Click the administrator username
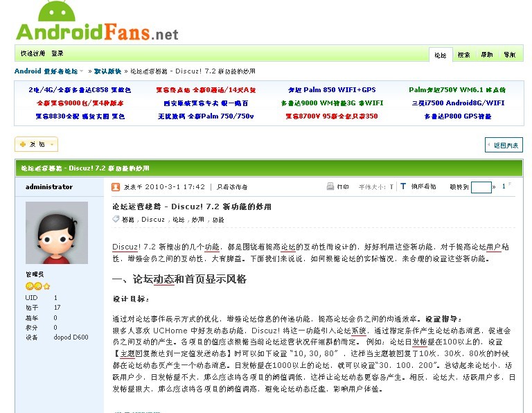The width and height of the screenshot is (532, 413). pyautogui.click(x=49, y=186)
